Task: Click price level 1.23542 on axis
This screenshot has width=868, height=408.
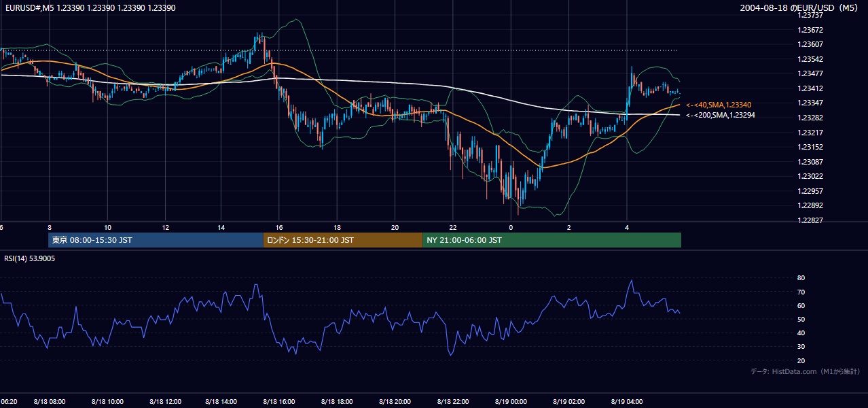Action: [x=812, y=59]
